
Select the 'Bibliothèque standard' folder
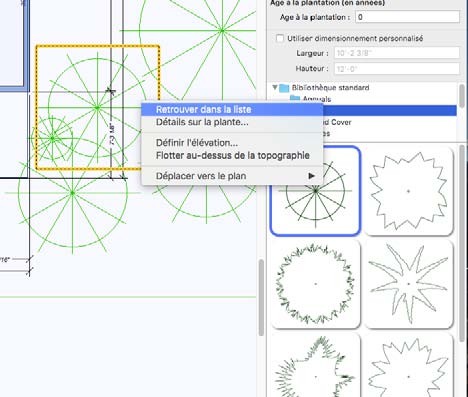point(330,88)
